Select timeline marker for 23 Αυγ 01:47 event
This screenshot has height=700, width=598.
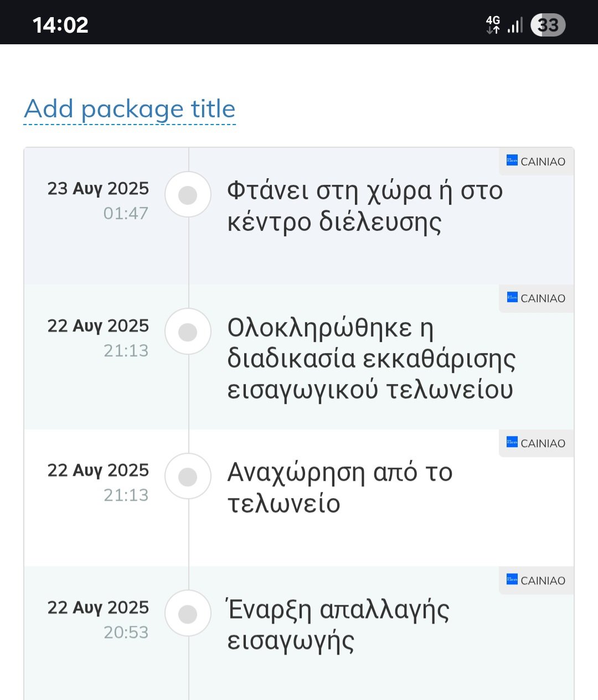(x=188, y=195)
